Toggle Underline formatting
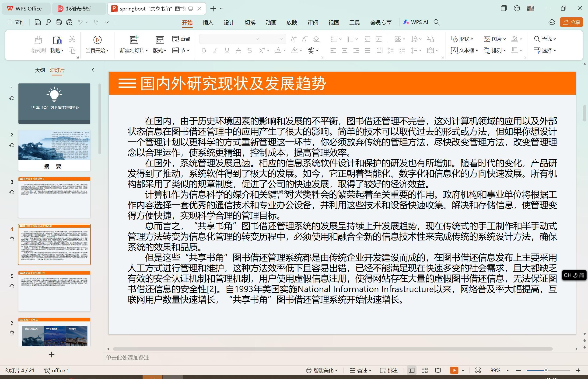 click(x=227, y=50)
